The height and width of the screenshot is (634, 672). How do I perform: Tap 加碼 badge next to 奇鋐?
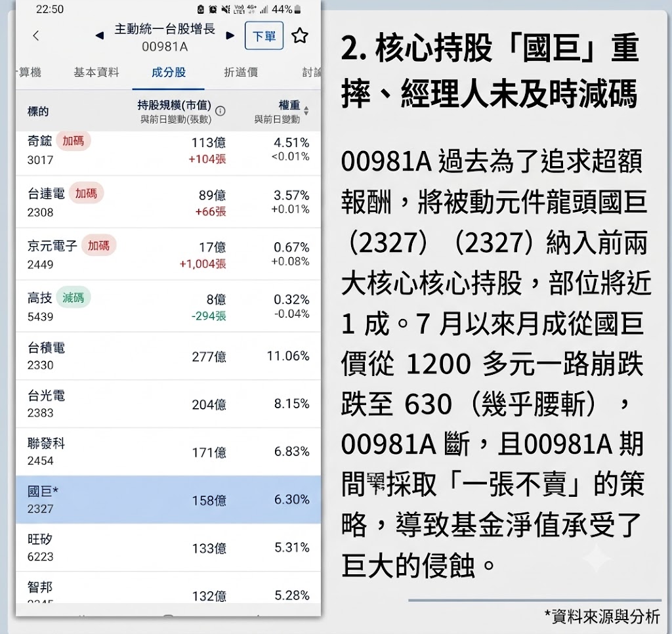[x=73, y=140]
